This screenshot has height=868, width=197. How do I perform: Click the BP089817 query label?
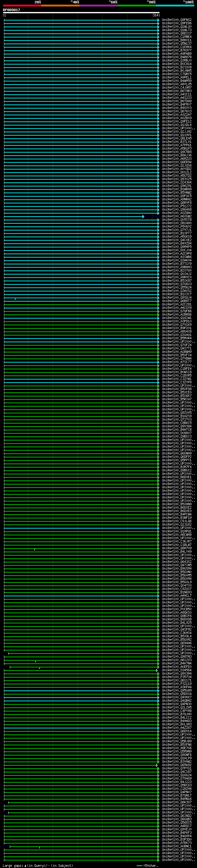tap(11, 10)
